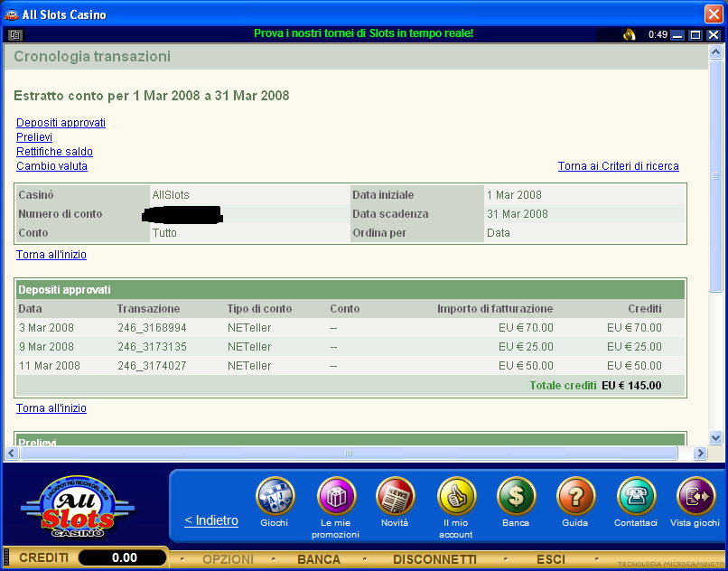728x571 pixels.
Task: Open Le mie promozioni gift icon
Action: click(x=336, y=496)
